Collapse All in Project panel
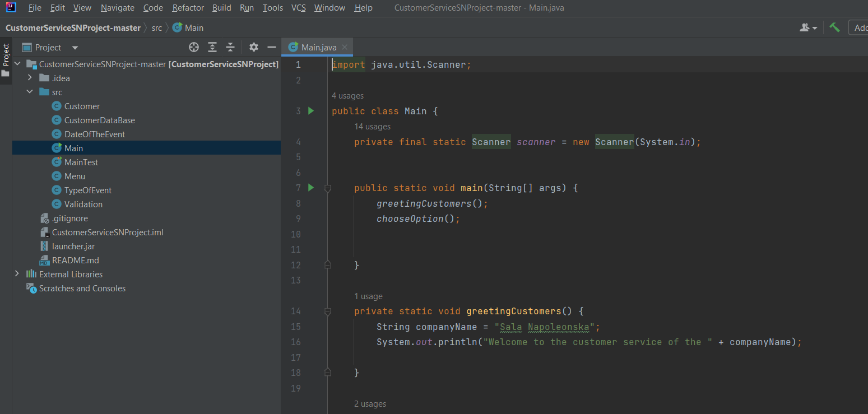This screenshot has height=414, width=868. [230, 47]
